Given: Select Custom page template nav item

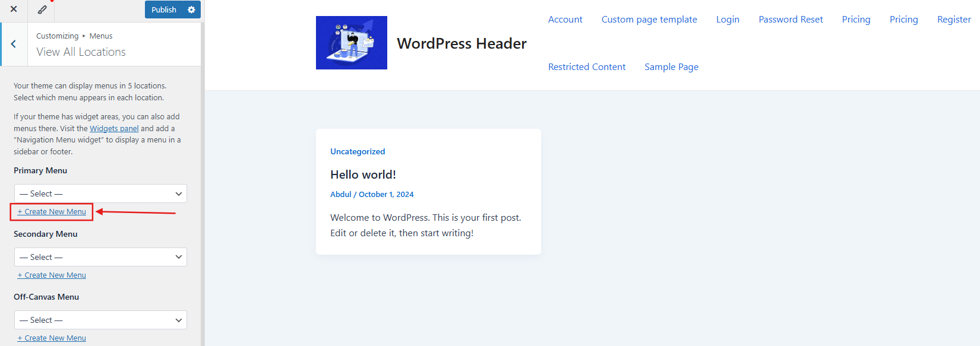Looking at the screenshot, I should [649, 20].
